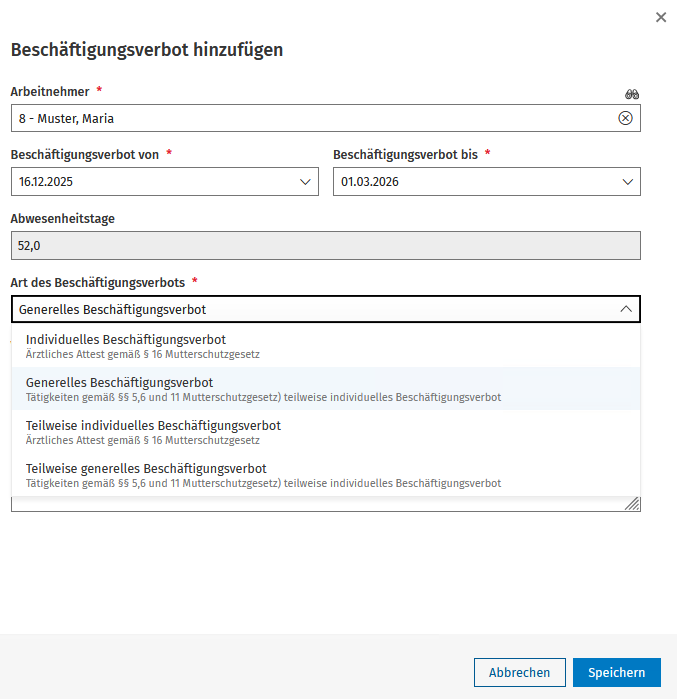Open employee search via binoculars icon
677x699 pixels.
[x=632, y=94]
